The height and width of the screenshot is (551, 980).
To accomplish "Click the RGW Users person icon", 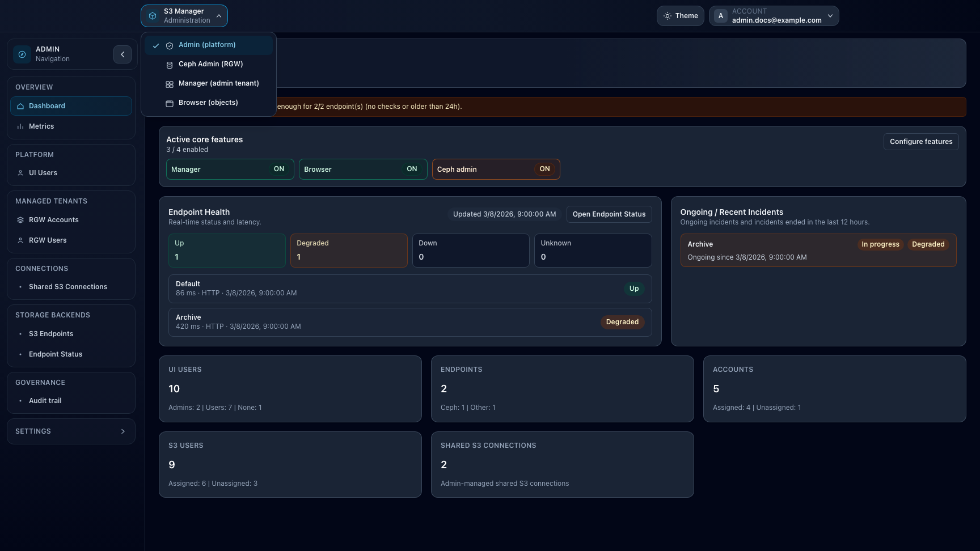I will click(x=20, y=240).
